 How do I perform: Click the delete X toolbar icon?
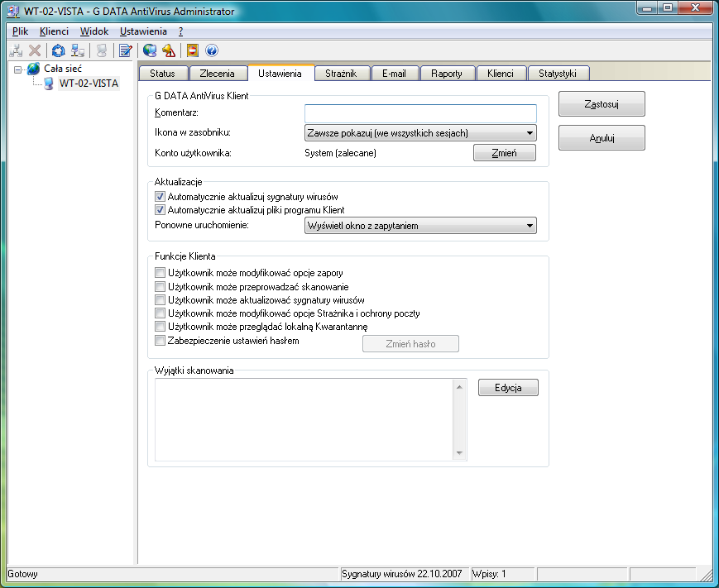pos(35,50)
